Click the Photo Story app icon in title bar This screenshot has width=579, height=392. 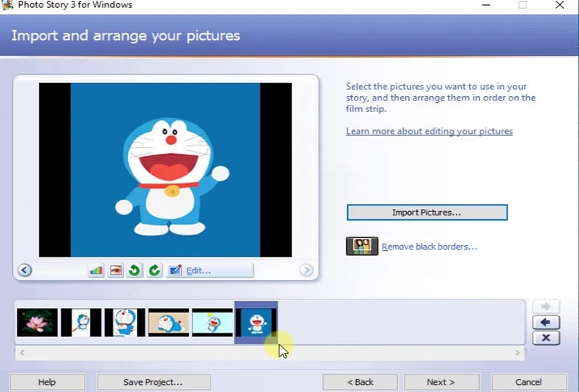click(7, 5)
